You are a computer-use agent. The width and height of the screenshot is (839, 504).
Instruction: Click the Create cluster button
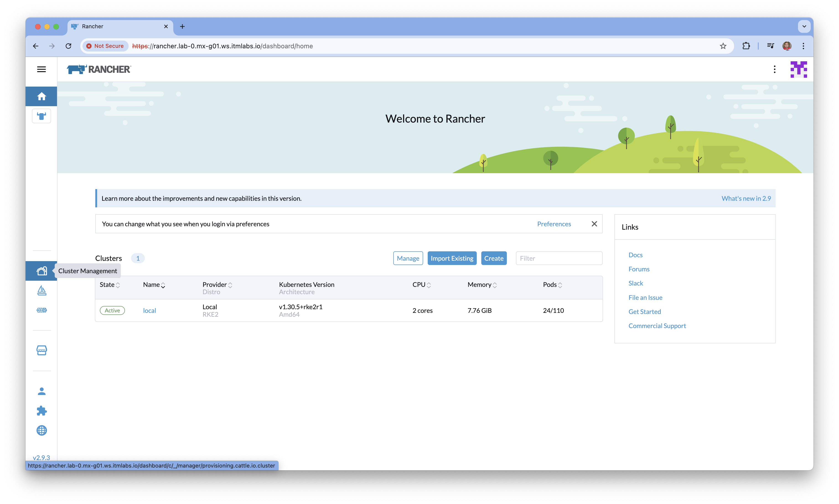(493, 258)
